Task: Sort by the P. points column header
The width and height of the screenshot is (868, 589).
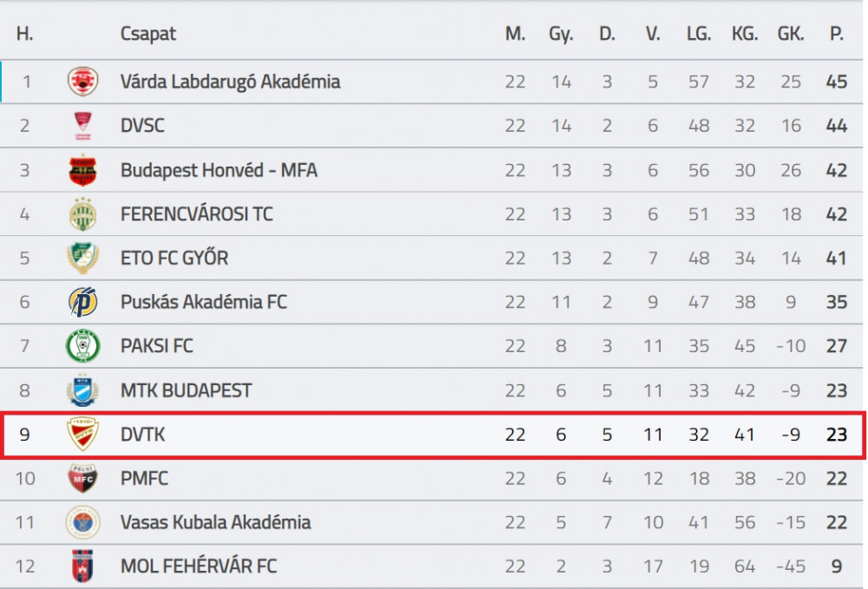Action: point(837,34)
